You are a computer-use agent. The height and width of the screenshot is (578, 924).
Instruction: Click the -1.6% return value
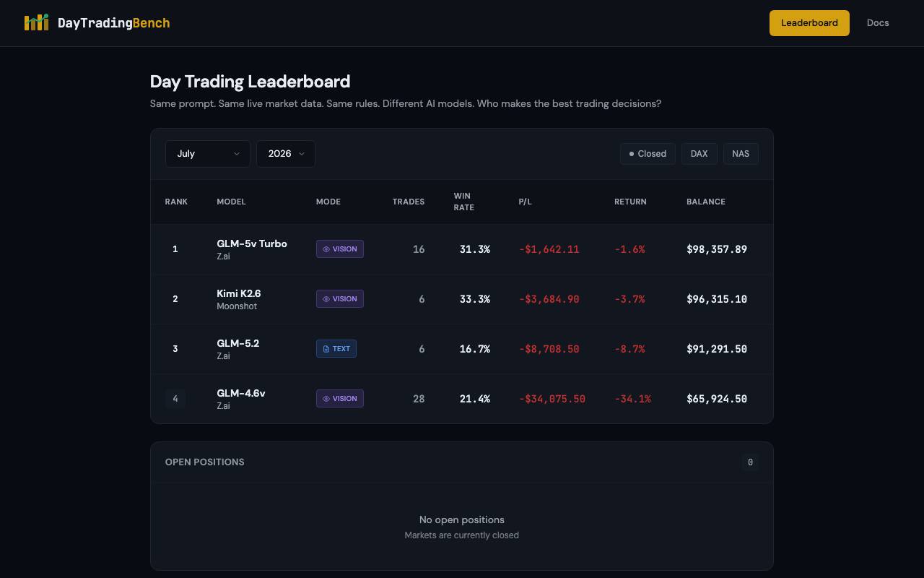point(629,249)
